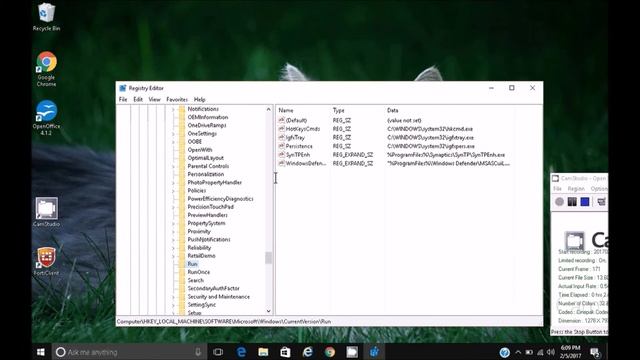The width and height of the screenshot is (640, 360).
Task: Click the Registry Editor taskbar icon
Action: click(374, 352)
